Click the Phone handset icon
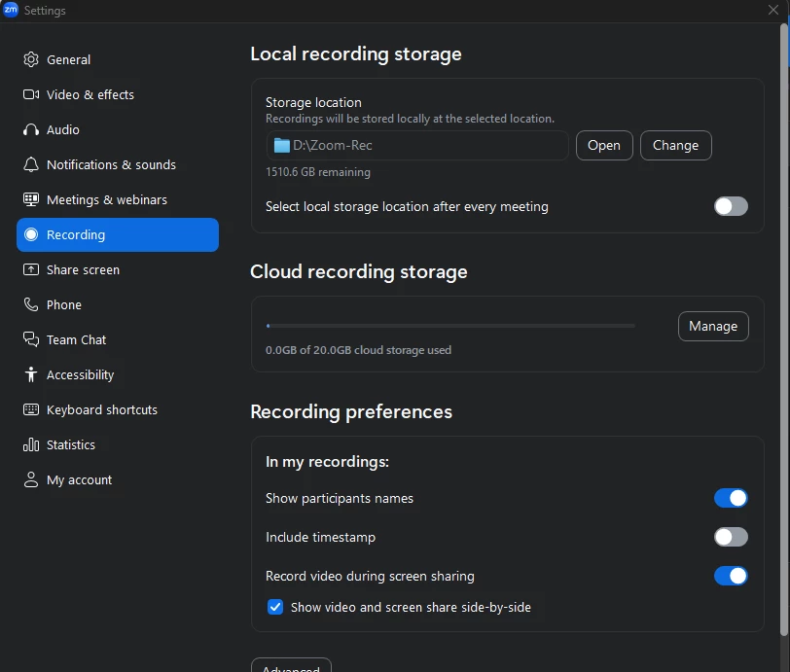 click(31, 304)
